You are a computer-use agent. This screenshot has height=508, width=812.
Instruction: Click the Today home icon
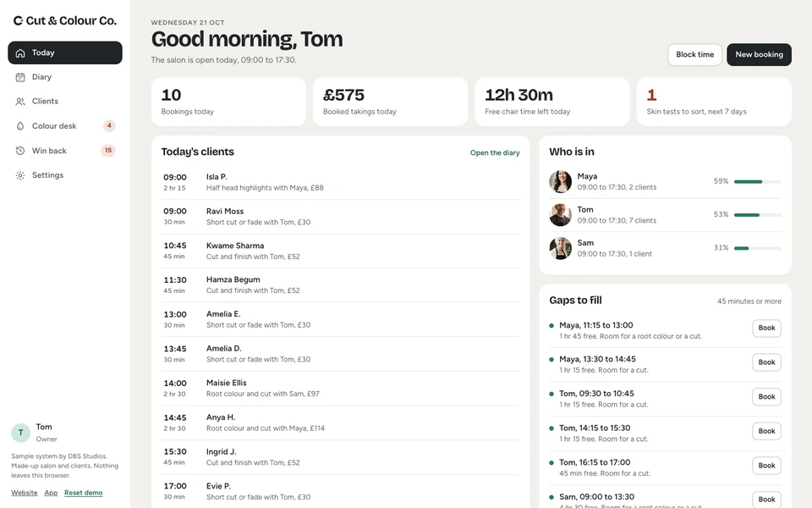pyautogui.click(x=20, y=52)
